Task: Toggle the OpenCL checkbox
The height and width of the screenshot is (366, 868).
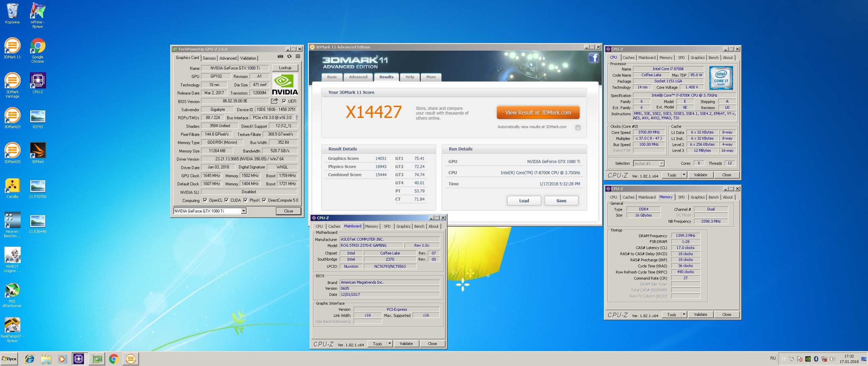Action: (x=205, y=200)
